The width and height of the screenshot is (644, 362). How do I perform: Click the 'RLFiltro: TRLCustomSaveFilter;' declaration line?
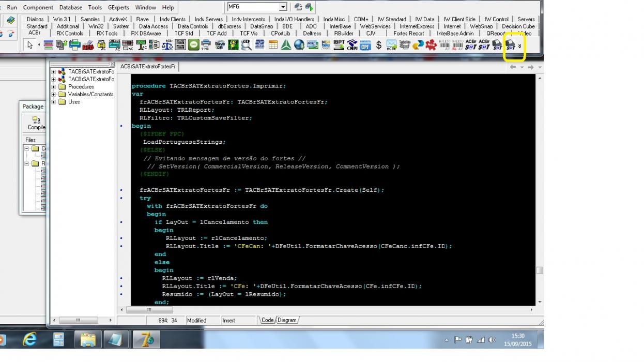click(196, 118)
